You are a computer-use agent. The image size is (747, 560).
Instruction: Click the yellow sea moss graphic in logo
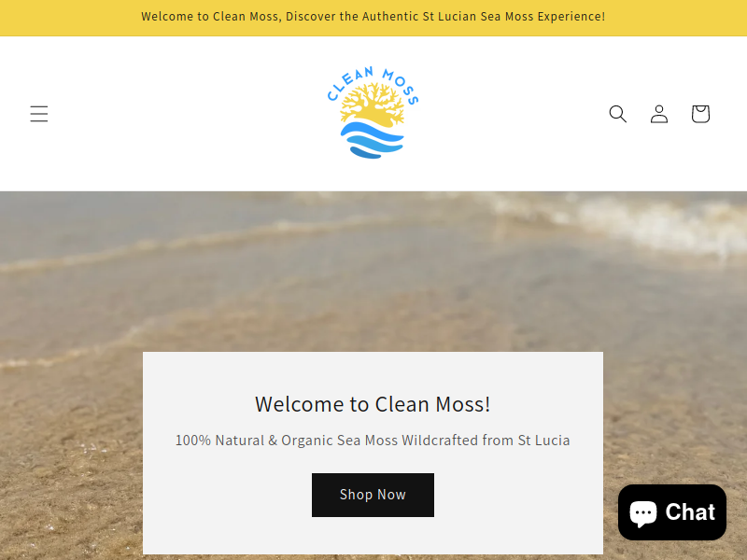click(372, 105)
